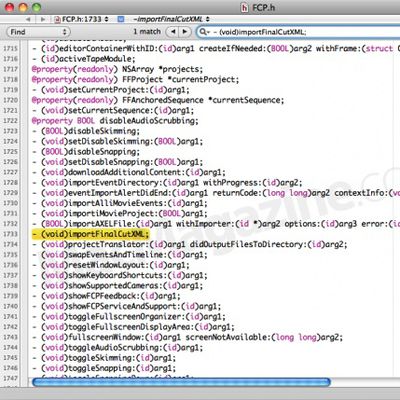Click "importiMovieProject:" line
The height and width of the screenshot is (400, 400).
[x=120, y=213]
